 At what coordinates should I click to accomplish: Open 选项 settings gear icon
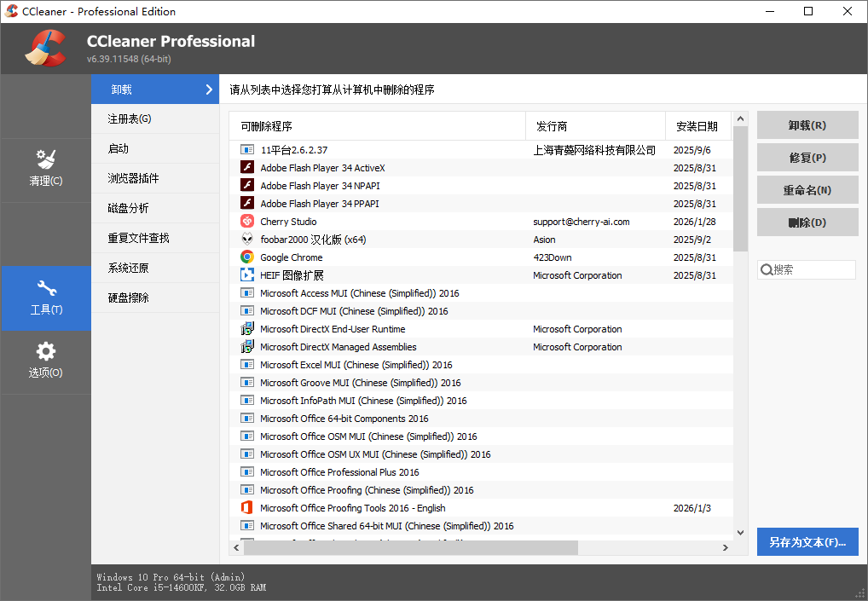pos(45,351)
